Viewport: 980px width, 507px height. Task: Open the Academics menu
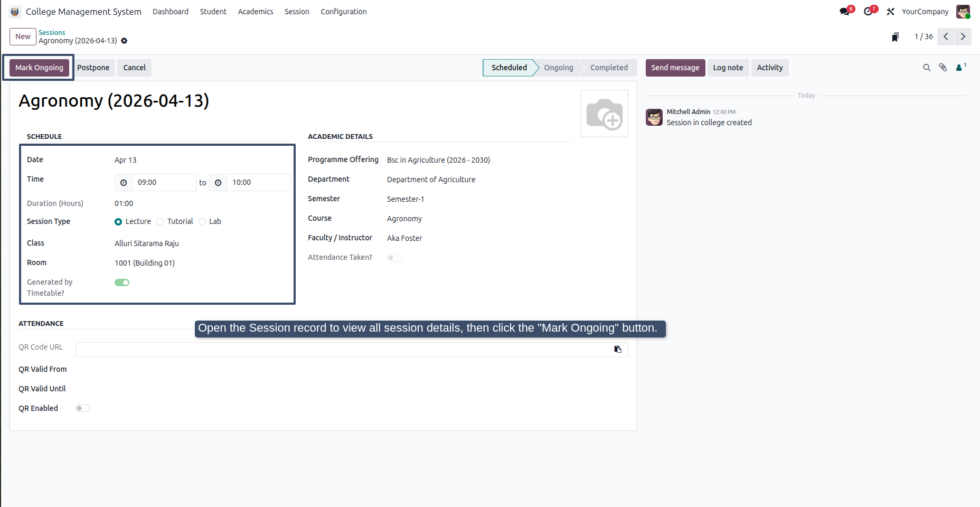[x=256, y=12]
